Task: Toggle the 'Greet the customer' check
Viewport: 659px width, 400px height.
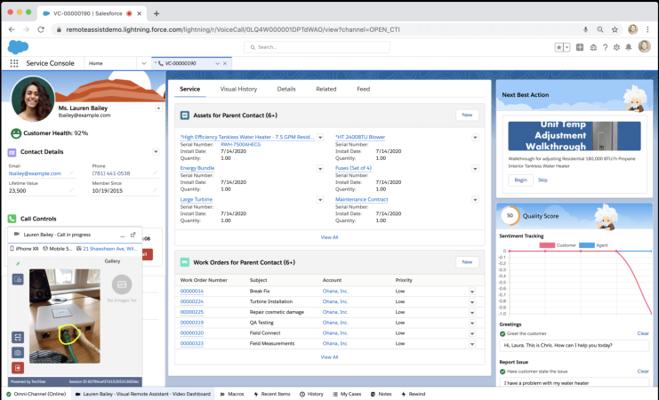Action: (500, 333)
